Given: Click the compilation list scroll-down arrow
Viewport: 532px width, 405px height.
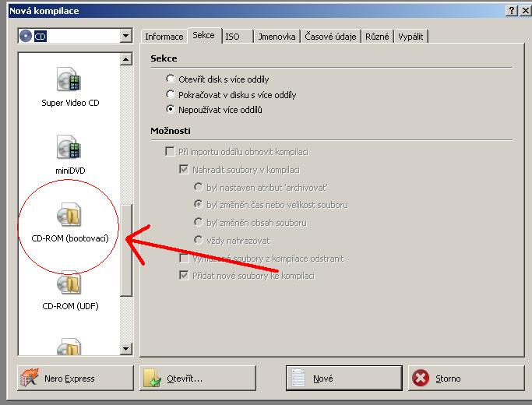Looking at the screenshot, I should 126,348.
